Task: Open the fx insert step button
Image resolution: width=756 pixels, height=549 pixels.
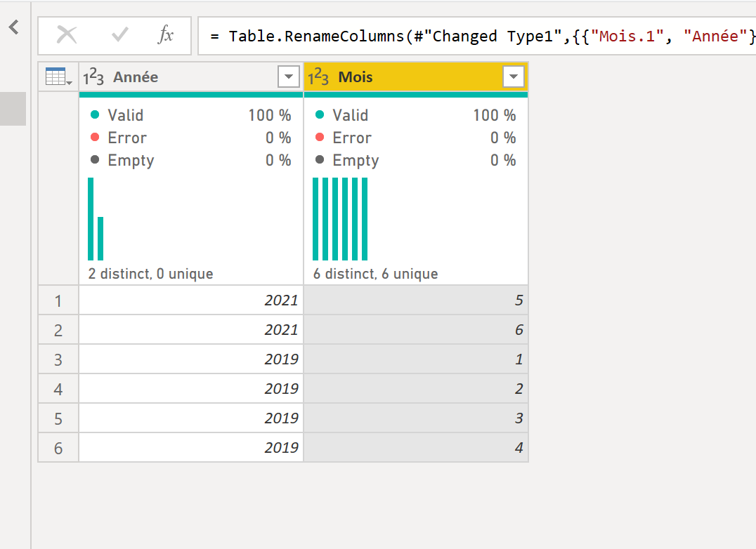Action: tap(165, 34)
